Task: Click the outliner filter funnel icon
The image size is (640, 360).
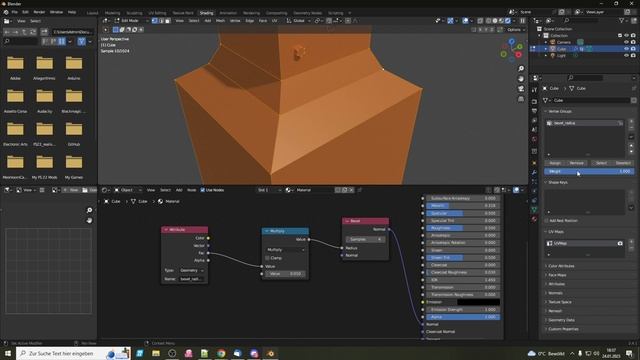Action: point(622,21)
